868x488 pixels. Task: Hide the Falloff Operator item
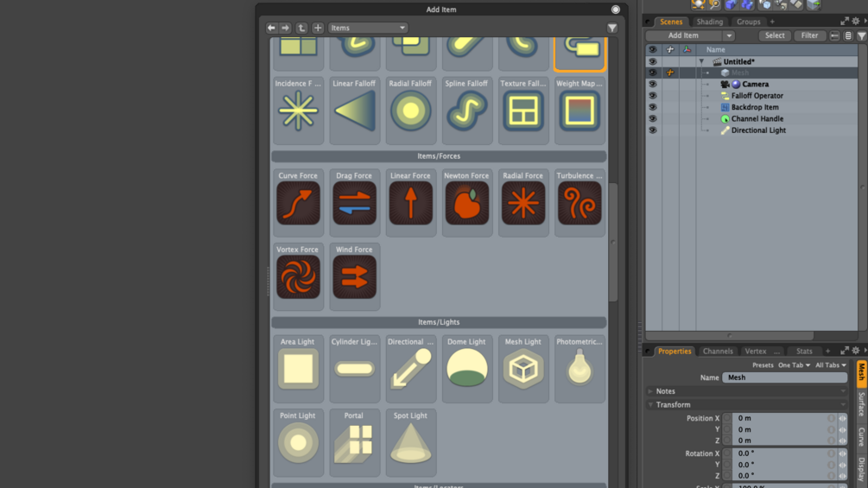(653, 96)
